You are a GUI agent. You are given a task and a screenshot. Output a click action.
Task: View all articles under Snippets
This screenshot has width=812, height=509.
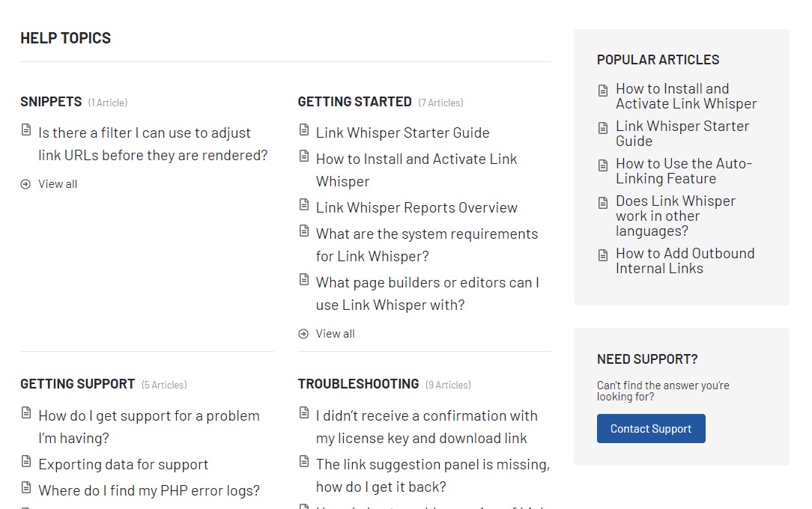tap(58, 184)
